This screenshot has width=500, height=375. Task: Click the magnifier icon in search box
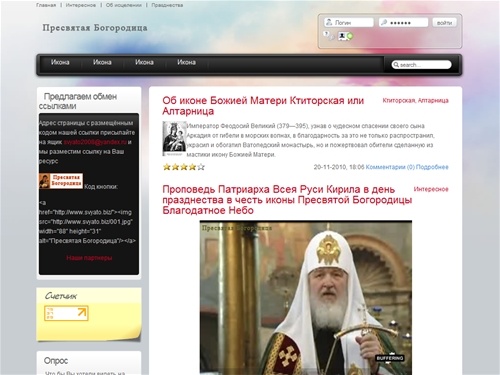tap(396, 65)
